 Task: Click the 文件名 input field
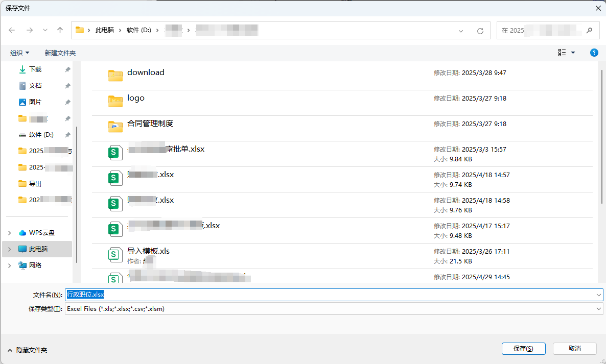click(x=332, y=295)
